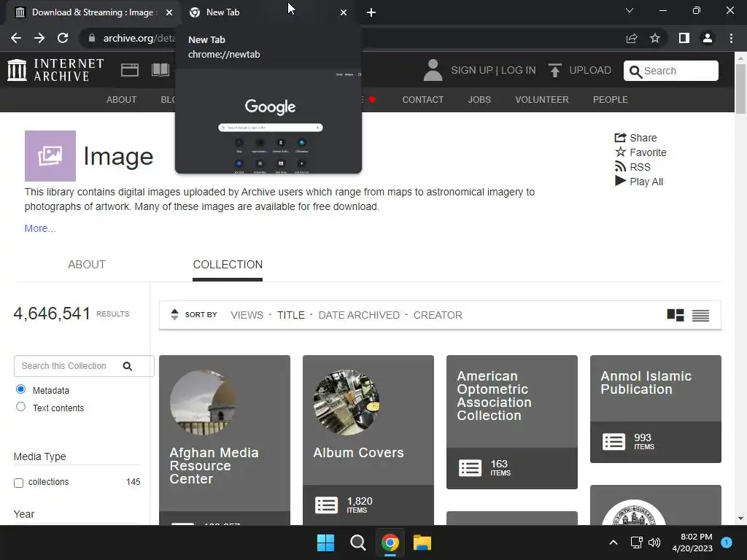Viewport: 747px width, 560px height.
Task: Click the Chrome forward arrow
Action: [x=39, y=38]
